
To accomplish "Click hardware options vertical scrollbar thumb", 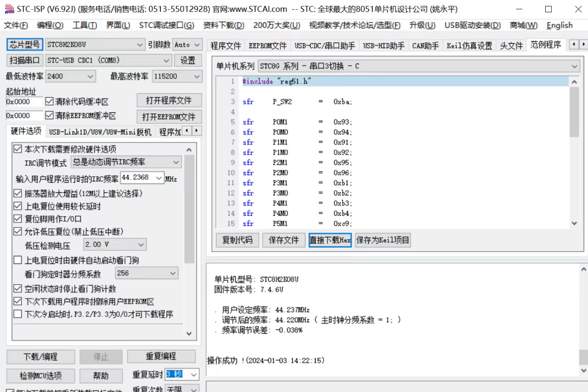I will (189, 209).
